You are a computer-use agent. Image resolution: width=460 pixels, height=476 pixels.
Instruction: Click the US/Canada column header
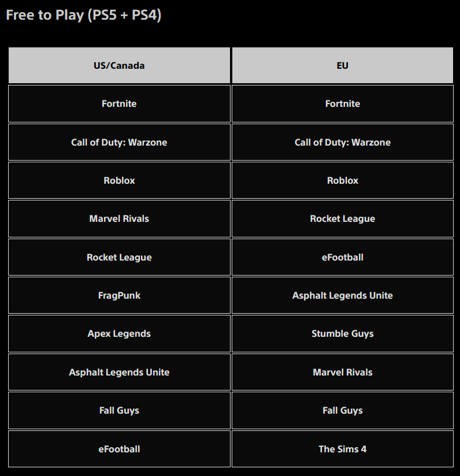pos(119,65)
